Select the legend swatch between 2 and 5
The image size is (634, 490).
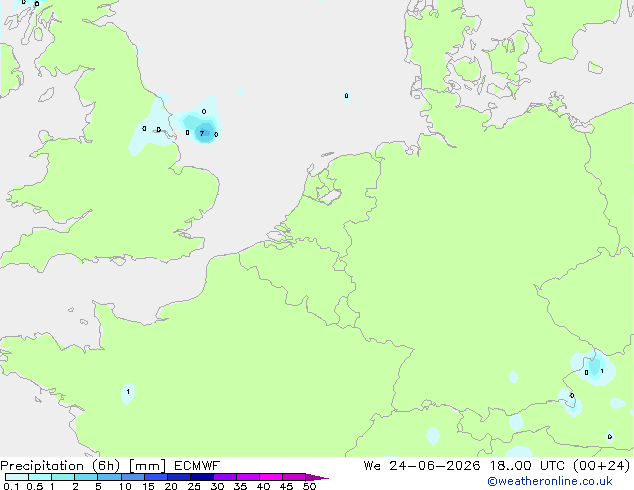(86, 477)
